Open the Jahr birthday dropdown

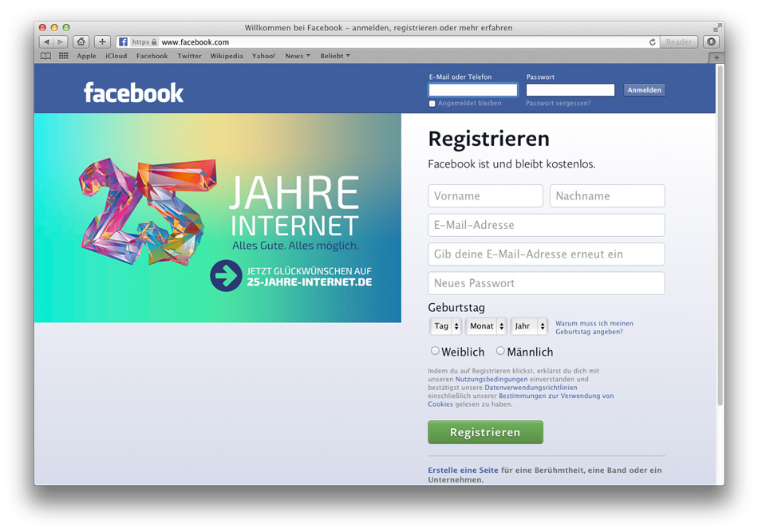coord(528,325)
